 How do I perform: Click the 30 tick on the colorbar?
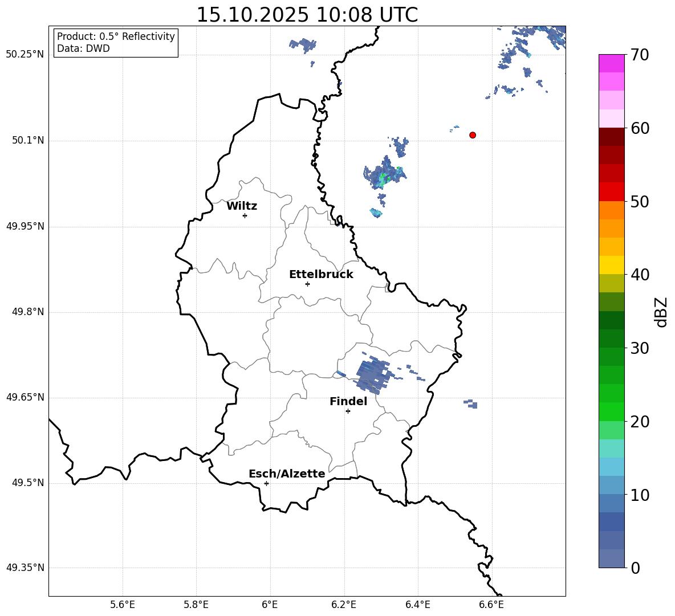point(640,348)
